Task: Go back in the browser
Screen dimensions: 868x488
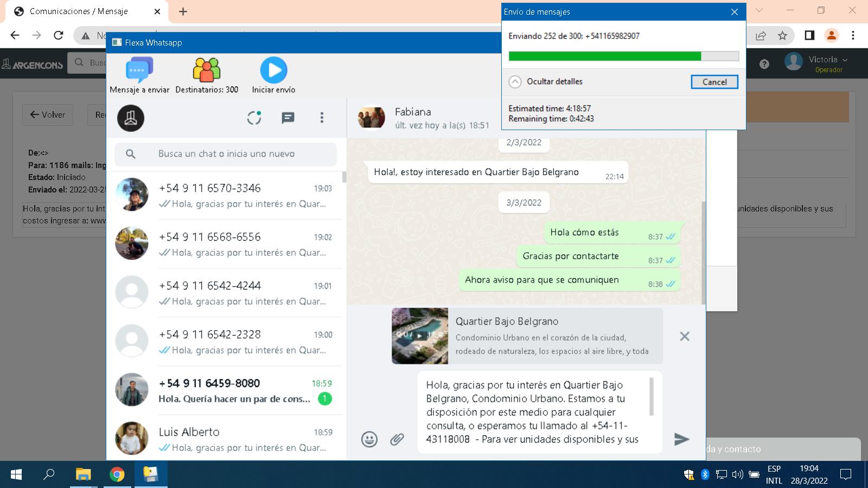Action: pyautogui.click(x=15, y=35)
